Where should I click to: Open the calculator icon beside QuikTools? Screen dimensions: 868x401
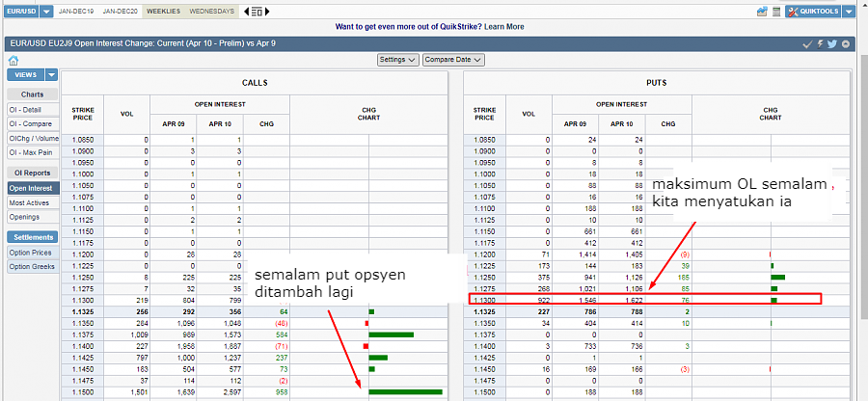776,11
